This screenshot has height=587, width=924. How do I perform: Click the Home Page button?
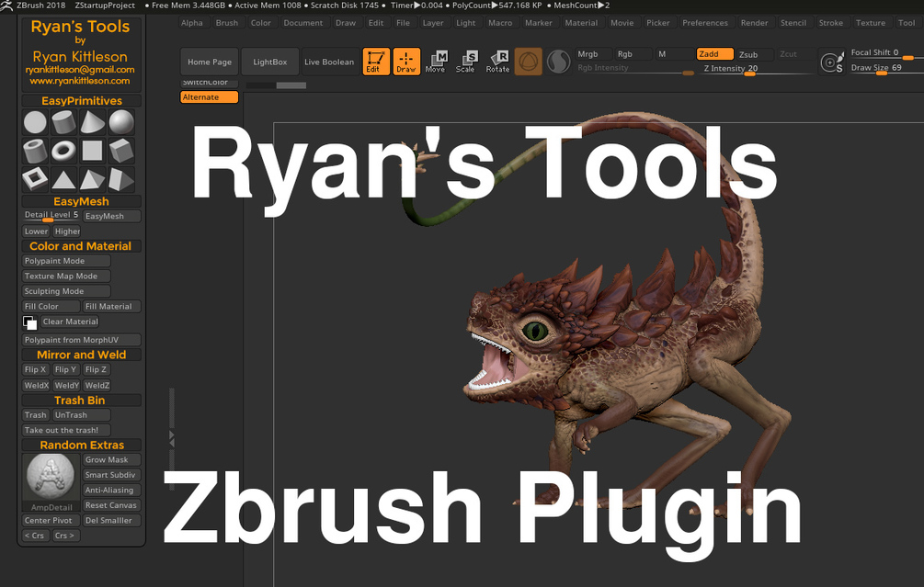point(210,62)
